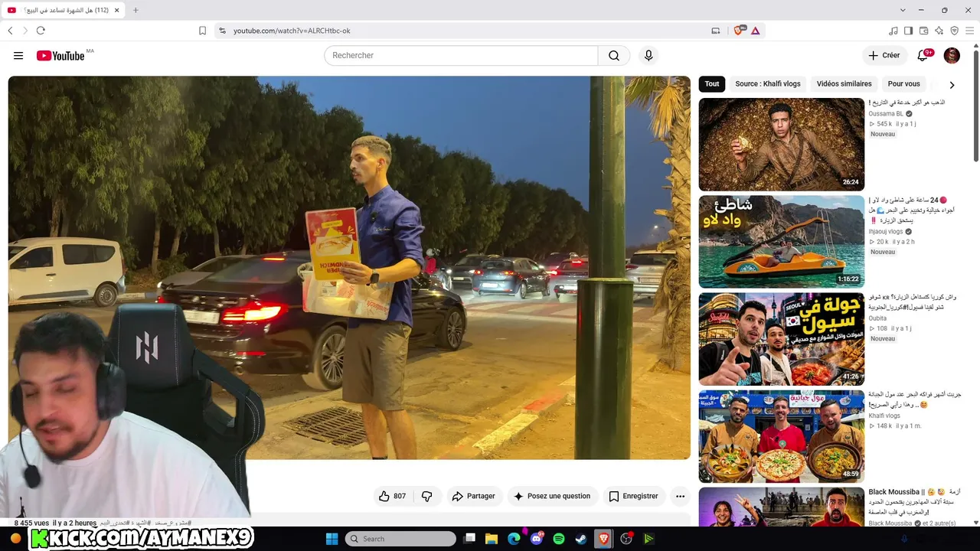Click the taskbar Search box
The width and height of the screenshot is (980, 551).
(400, 539)
